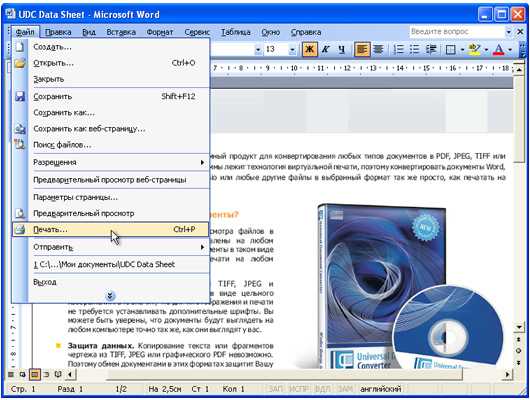Screen dimensions: 530x400
Task: Click the Введите вопрос help box
Action: click(x=457, y=32)
